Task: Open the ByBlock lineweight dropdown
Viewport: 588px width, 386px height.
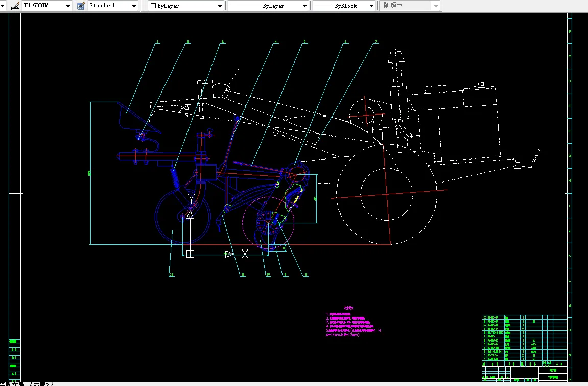Action: coord(371,6)
